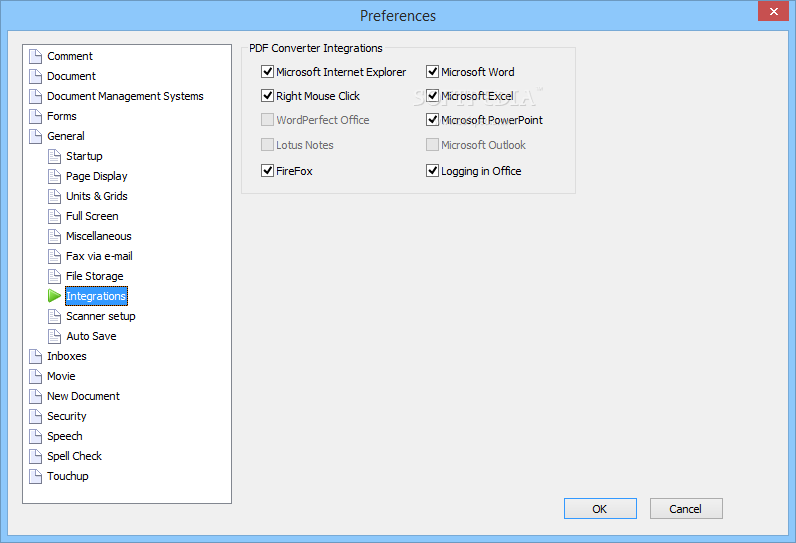Click the page icon beside File Storage
Screen dimensions: 796x543
(x=54, y=277)
